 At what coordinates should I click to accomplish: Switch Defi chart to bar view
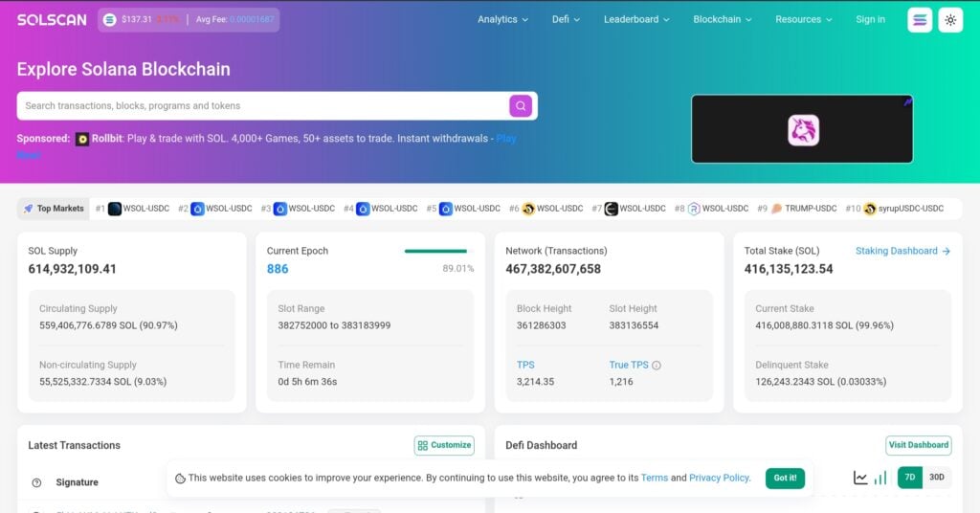[x=880, y=478]
